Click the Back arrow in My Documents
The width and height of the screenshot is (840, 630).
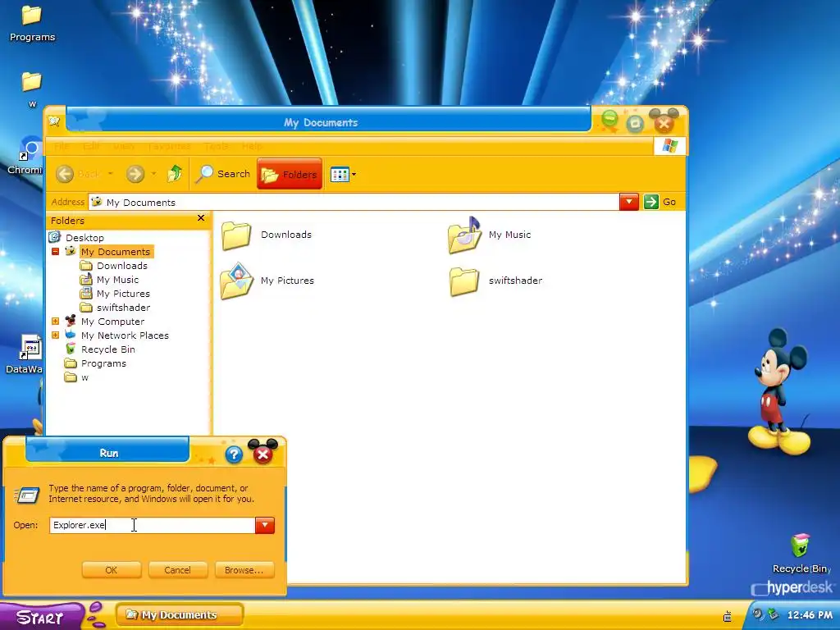65,174
